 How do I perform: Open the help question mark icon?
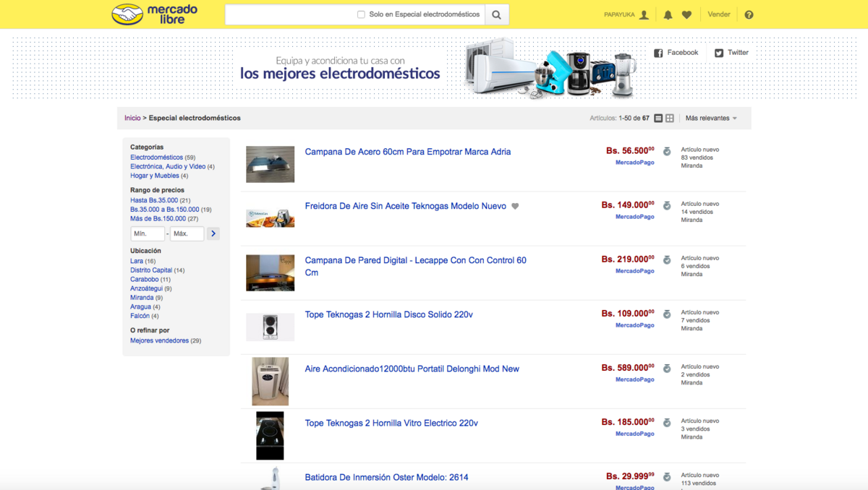tap(749, 15)
